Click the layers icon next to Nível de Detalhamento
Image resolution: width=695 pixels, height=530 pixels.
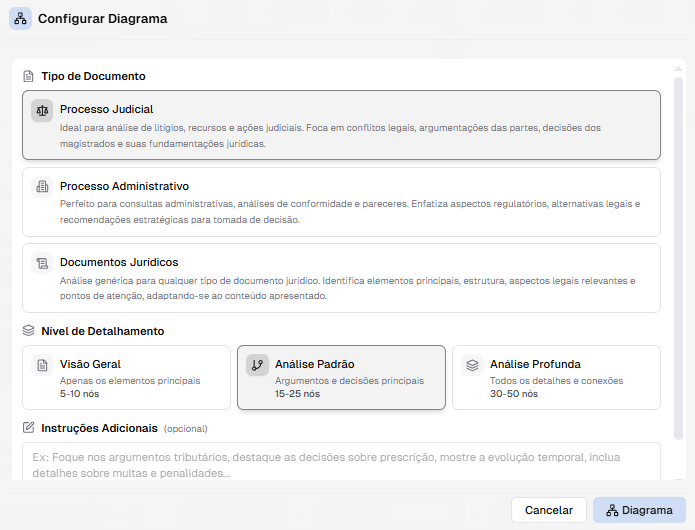click(x=28, y=331)
